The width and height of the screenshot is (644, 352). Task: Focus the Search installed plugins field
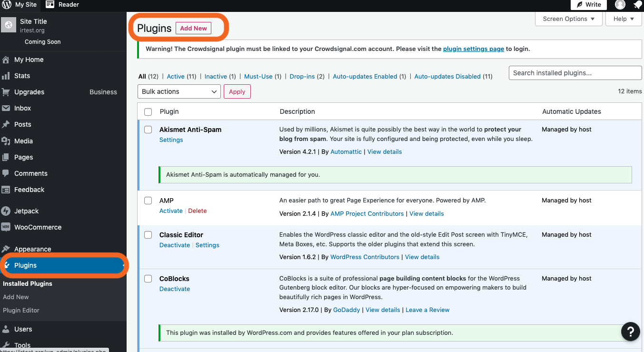pos(575,73)
